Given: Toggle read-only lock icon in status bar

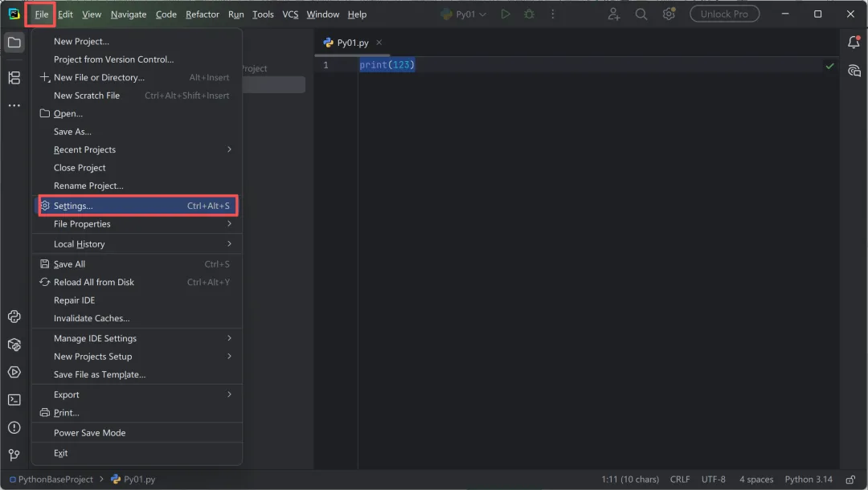Looking at the screenshot, I should (x=850, y=480).
